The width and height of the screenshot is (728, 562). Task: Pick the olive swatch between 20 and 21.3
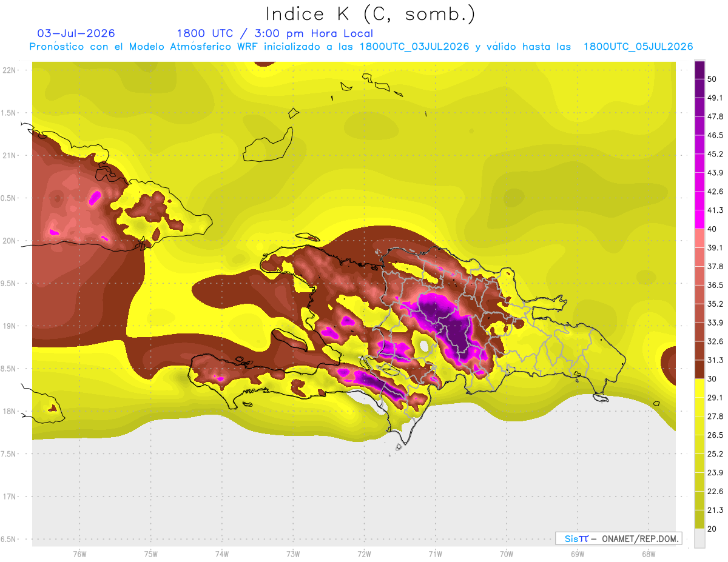click(699, 520)
